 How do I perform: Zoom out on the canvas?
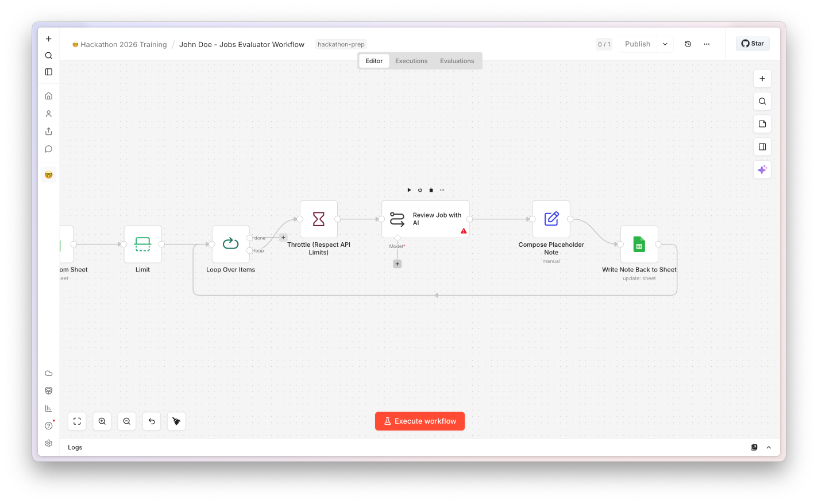tap(127, 421)
